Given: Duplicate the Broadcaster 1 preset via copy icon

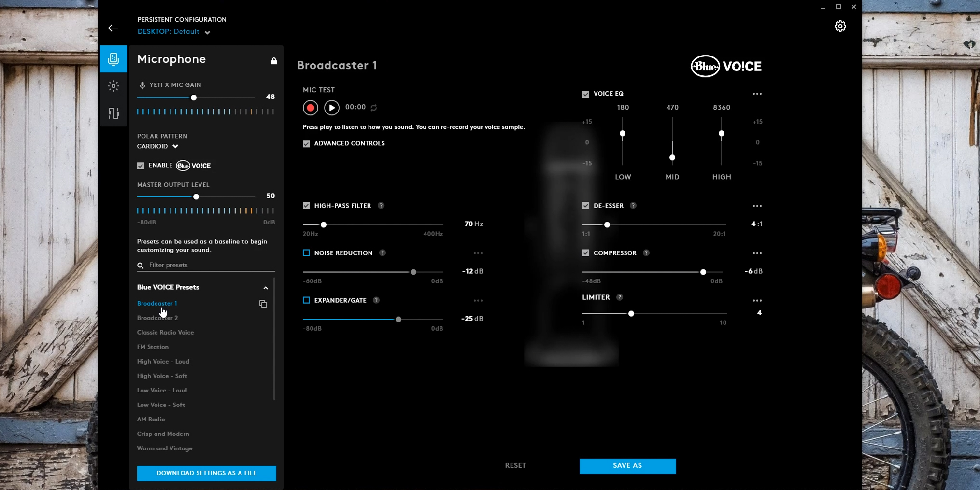Looking at the screenshot, I should click(x=263, y=304).
